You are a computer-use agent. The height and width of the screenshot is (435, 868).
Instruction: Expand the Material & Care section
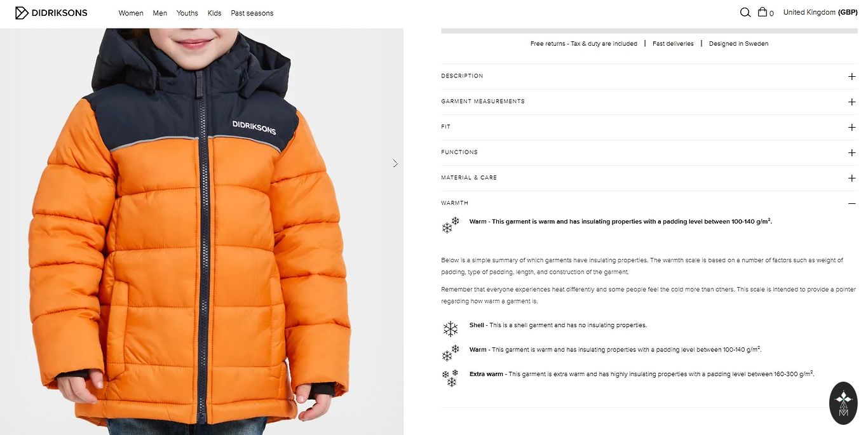click(x=649, y=178)
